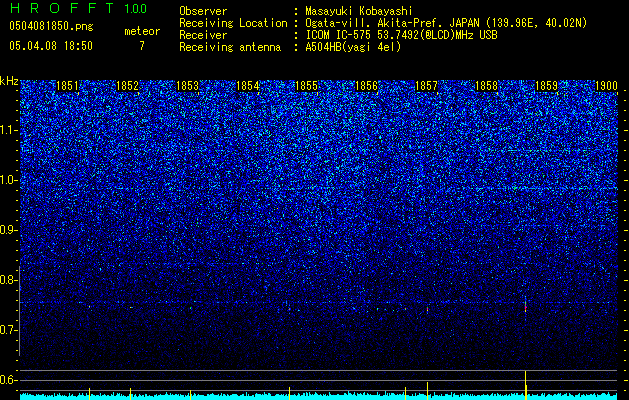Click the version number 1.0.0
This screenshot has height=400, width=629.
coord(135,8)
